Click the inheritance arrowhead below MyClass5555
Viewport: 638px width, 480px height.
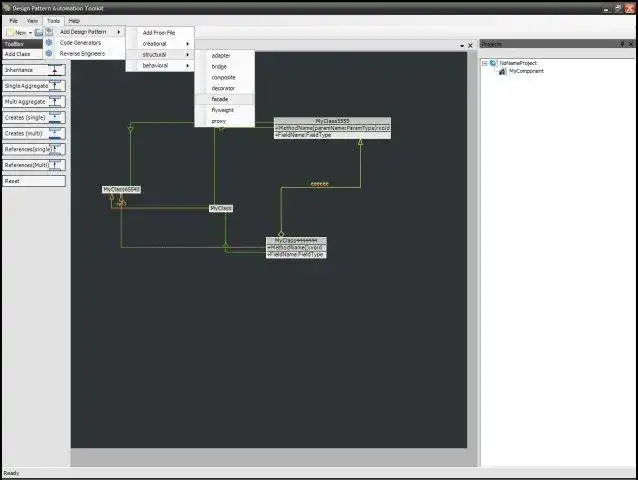(360, 142)
